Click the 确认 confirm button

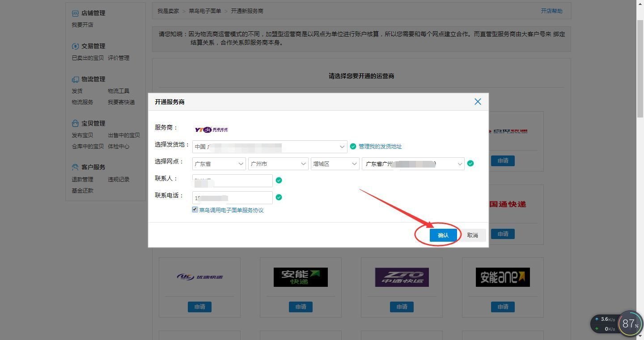point(443,235)
